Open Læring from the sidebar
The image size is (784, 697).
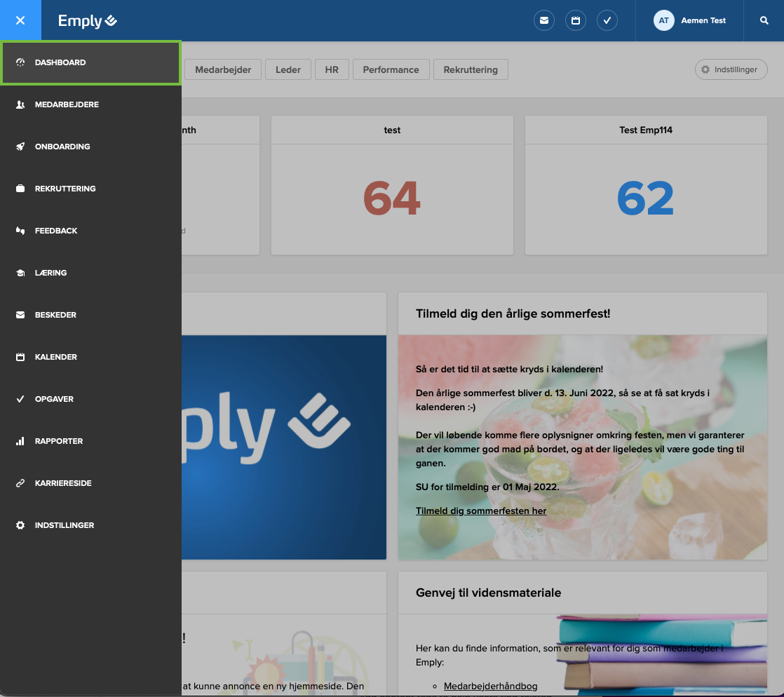click(x=21, y=273)
